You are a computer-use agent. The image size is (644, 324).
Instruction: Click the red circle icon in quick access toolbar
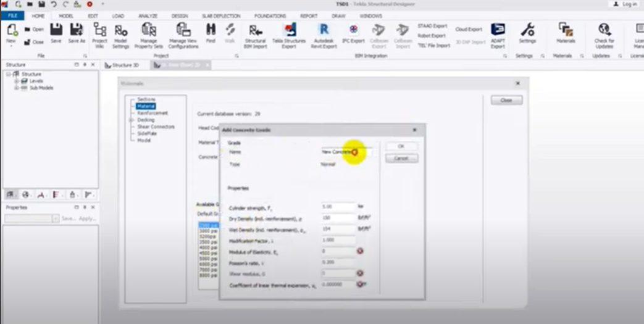click(x=90, y=4)
